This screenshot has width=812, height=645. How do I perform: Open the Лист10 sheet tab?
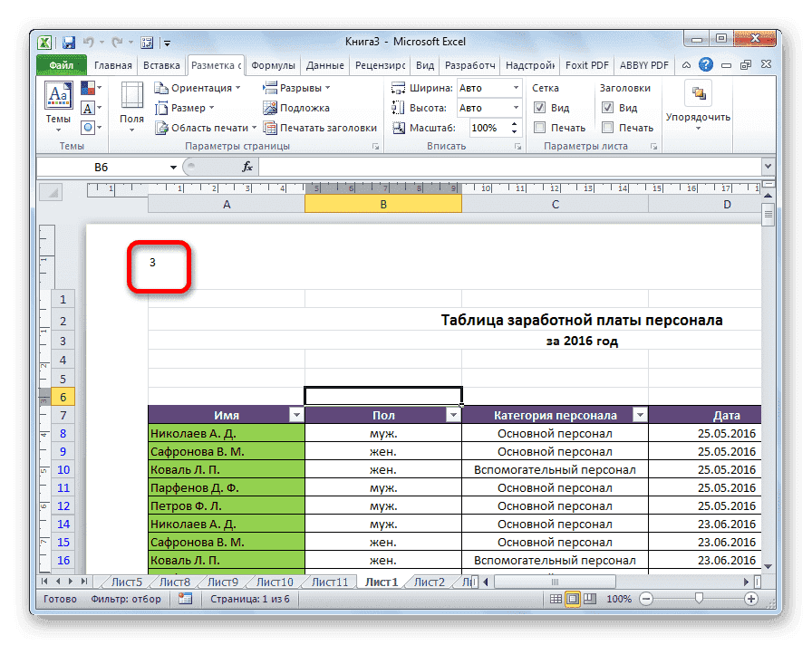pos(272,582)
